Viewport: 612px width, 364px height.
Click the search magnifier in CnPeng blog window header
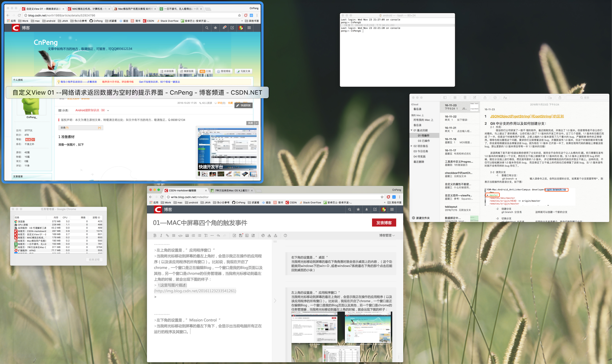pos(207,28)
